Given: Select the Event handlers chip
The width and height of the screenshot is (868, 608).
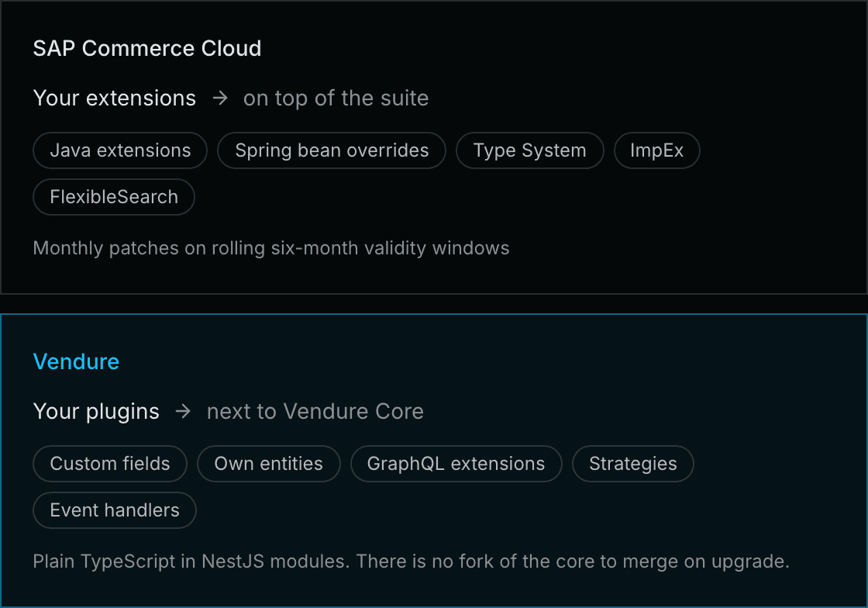Looking at the screenshot, I should click(115, 510).
